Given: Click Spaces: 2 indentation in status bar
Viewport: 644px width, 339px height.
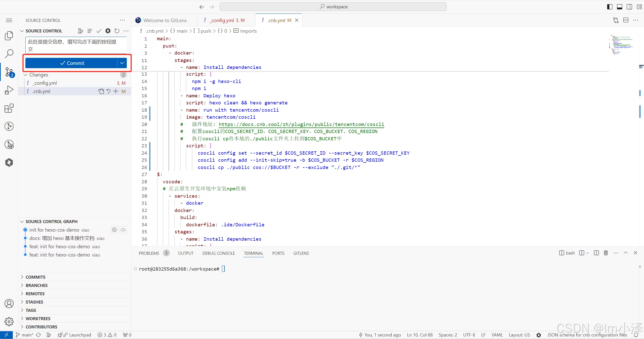Looking at the screenshot, I should click(x=448, y=335).
